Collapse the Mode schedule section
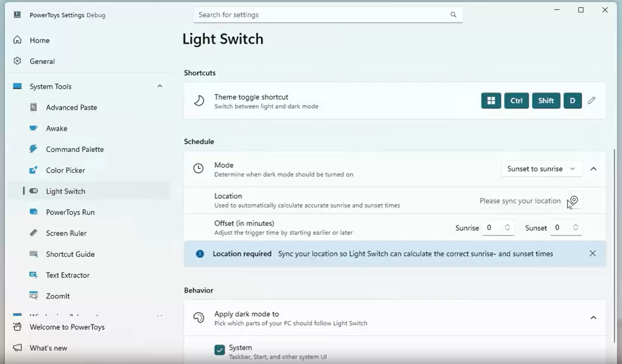The width and height of the screenshot is (622, 364). (593, 169)
